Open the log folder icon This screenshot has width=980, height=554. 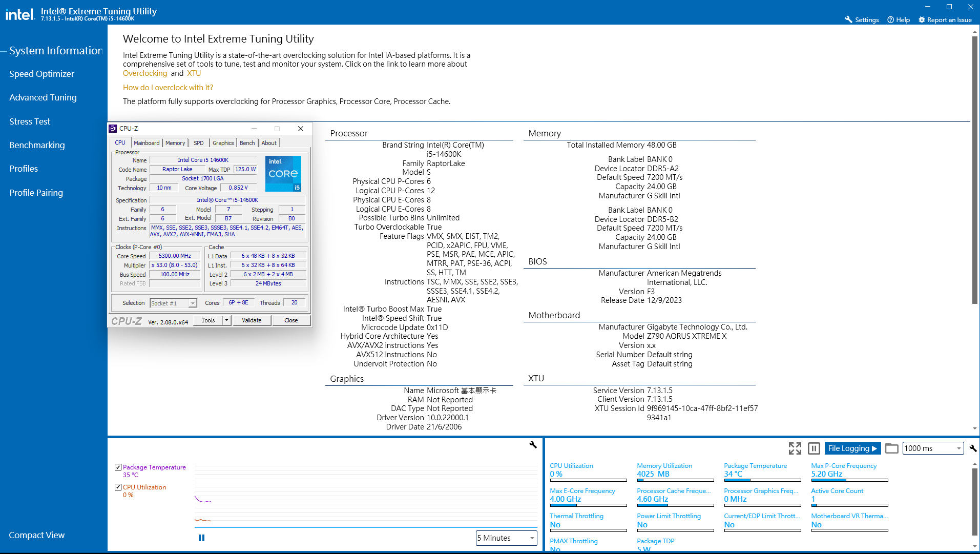pos(891,448)
